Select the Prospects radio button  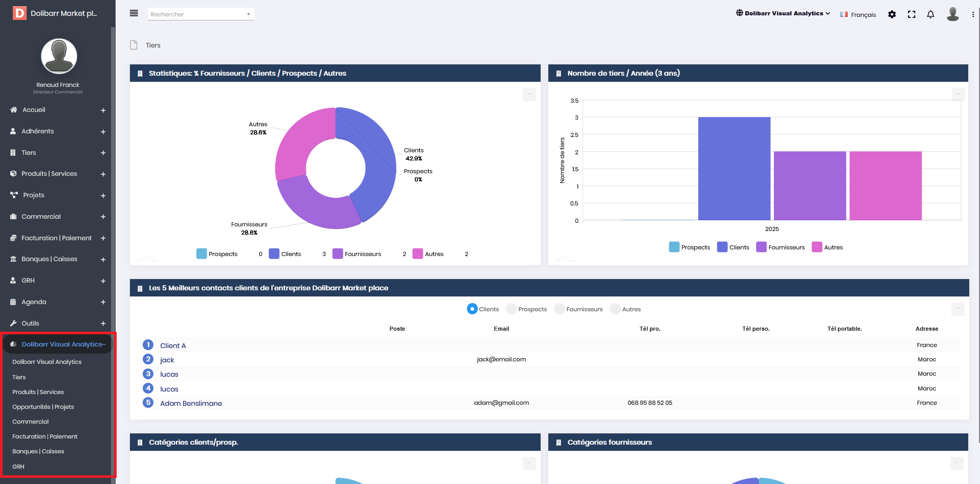(x=511, y=309)
